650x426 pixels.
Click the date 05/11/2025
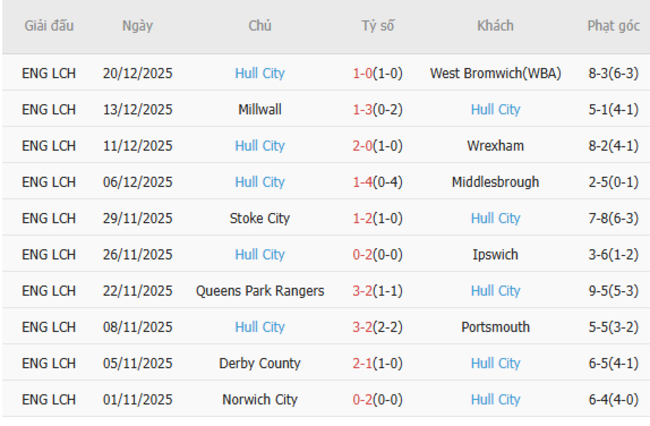[137, 363]
